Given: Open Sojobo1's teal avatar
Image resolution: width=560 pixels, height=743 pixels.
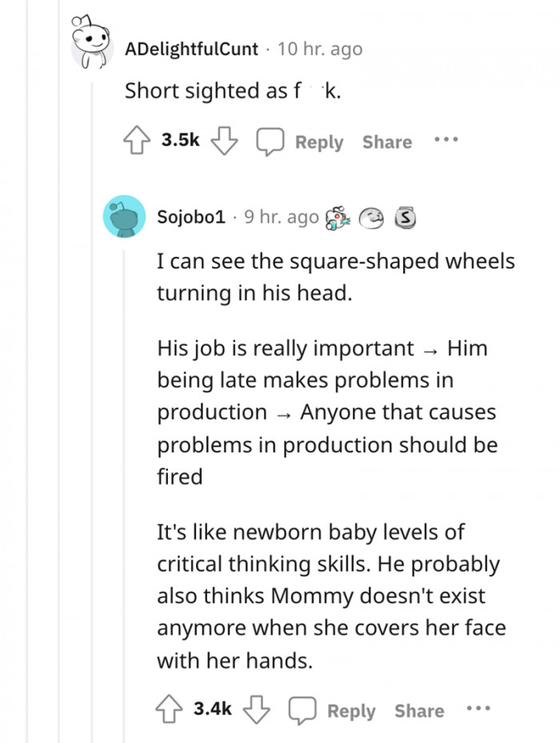Looking at the screenshot, I should tap(125, 216).
